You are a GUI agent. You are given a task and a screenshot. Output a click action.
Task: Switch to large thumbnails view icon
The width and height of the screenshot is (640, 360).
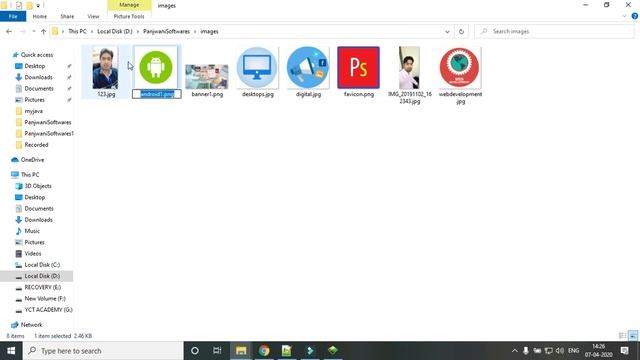pos(633,336)
